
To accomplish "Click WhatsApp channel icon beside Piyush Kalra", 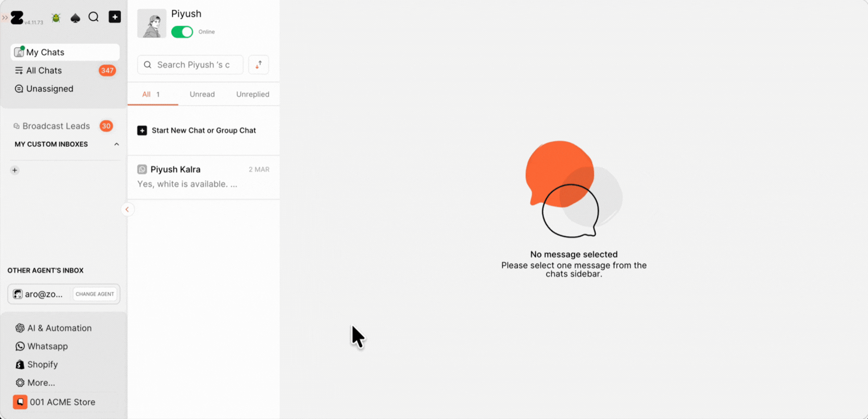I will tap(142, 169).
